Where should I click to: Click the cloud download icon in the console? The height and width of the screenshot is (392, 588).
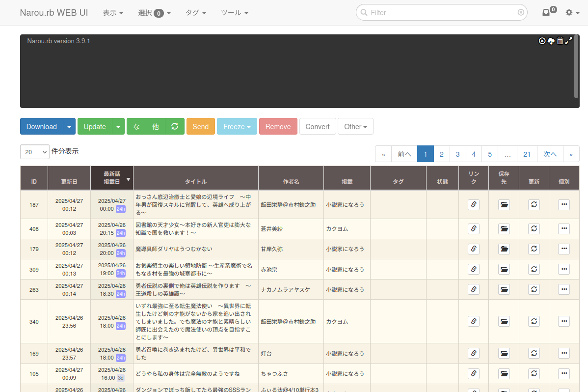pyautogui.click(x=550, y=41)
